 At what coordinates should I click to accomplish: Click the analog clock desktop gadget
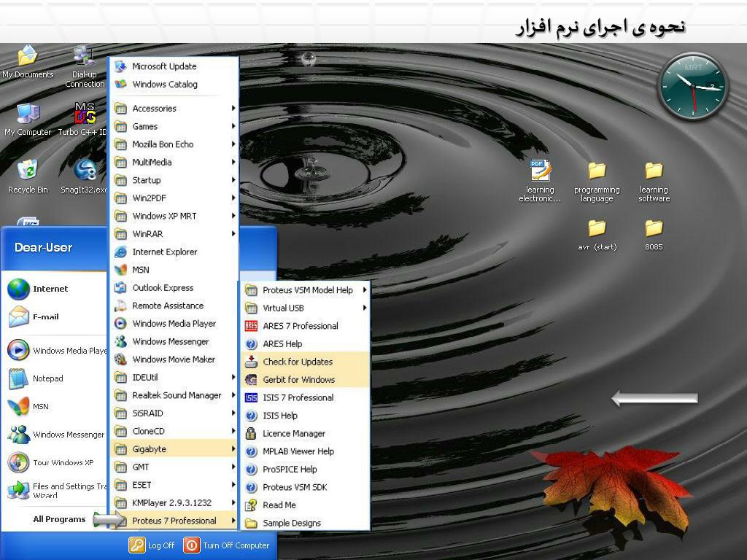click(693, 87)
